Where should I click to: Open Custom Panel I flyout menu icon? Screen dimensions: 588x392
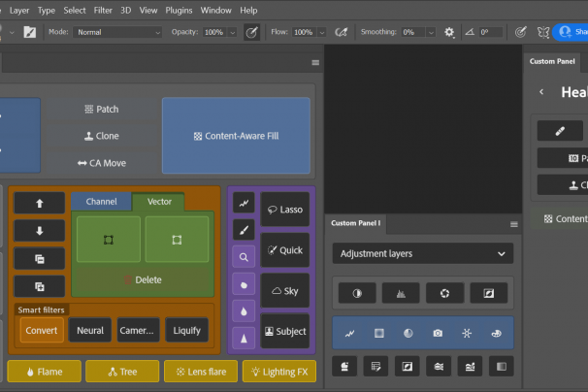coord(513,224)
